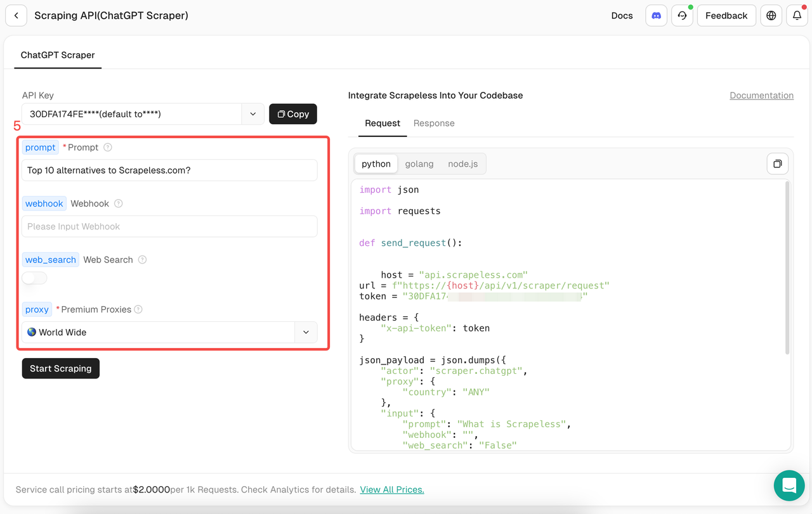This screenshot has height=514, width=812.
Task: Open the Documentation link
Action: [761, 96]
